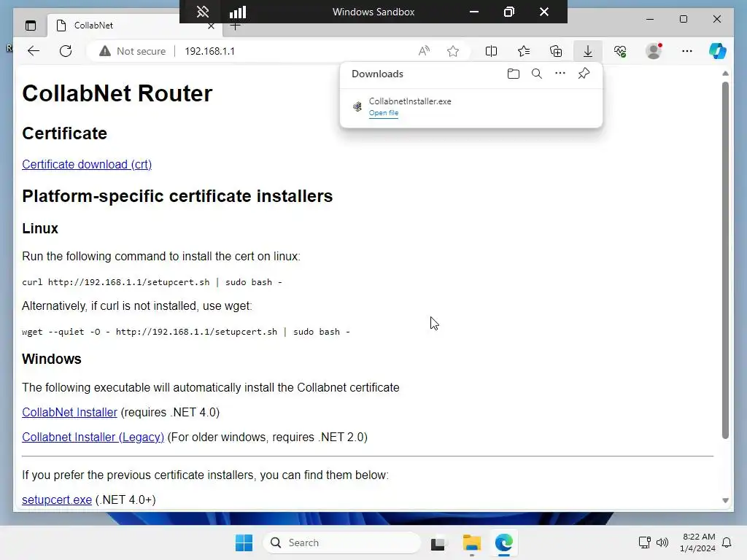Open the Windows Start button

pyautogui.click(x=244, y=542)
